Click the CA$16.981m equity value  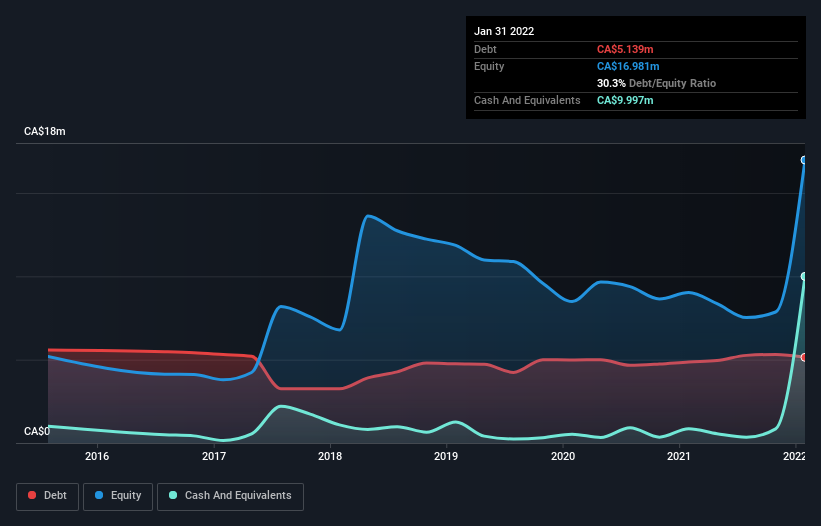[628, 66]
